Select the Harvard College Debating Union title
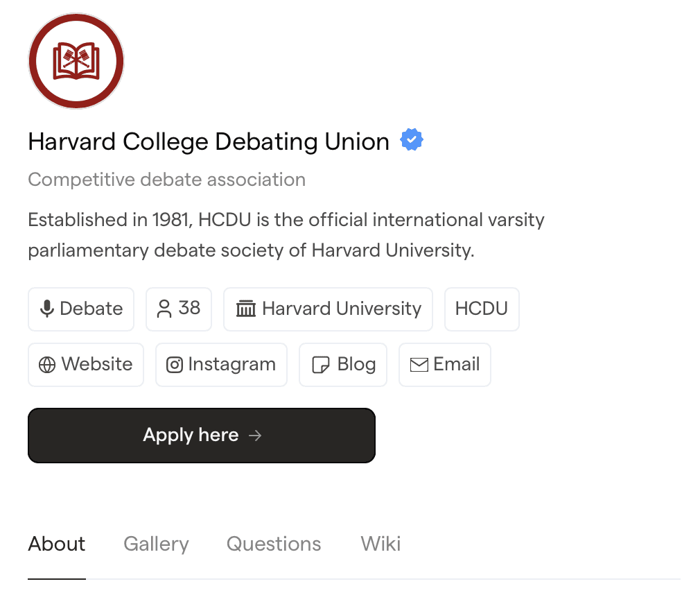 click(x=209, y=141)
